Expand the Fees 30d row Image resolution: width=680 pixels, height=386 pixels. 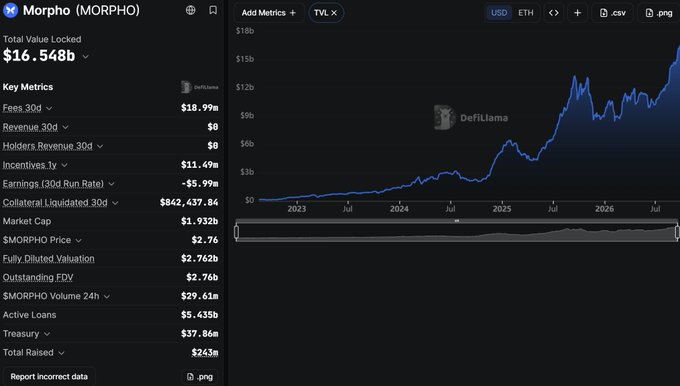pyautogui.click(x=49, y=108)
